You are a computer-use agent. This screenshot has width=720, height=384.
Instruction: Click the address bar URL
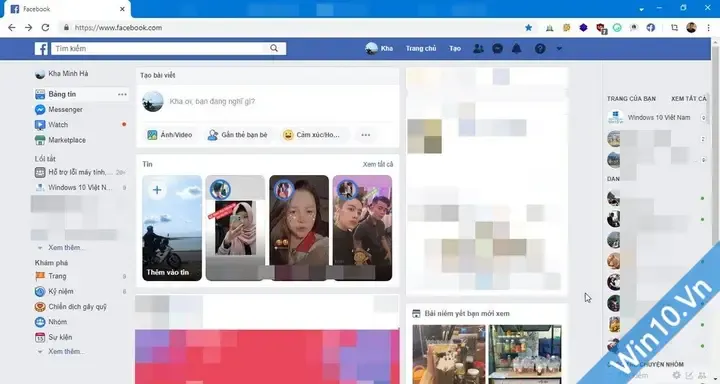click(x=118, y=28)
